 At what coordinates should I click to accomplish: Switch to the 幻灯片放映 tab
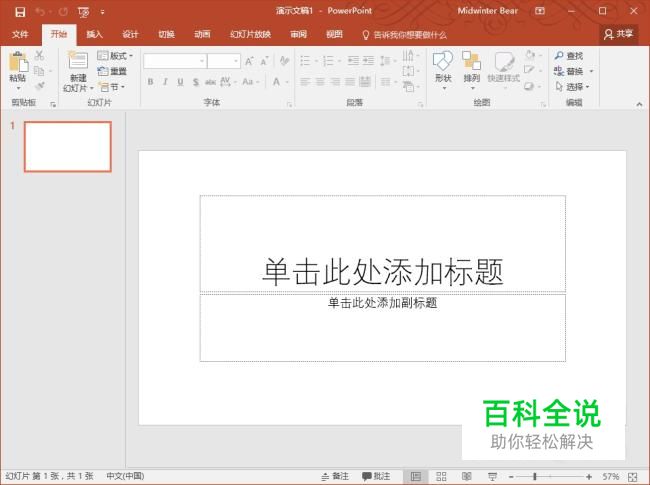click(x=250, y=34)
